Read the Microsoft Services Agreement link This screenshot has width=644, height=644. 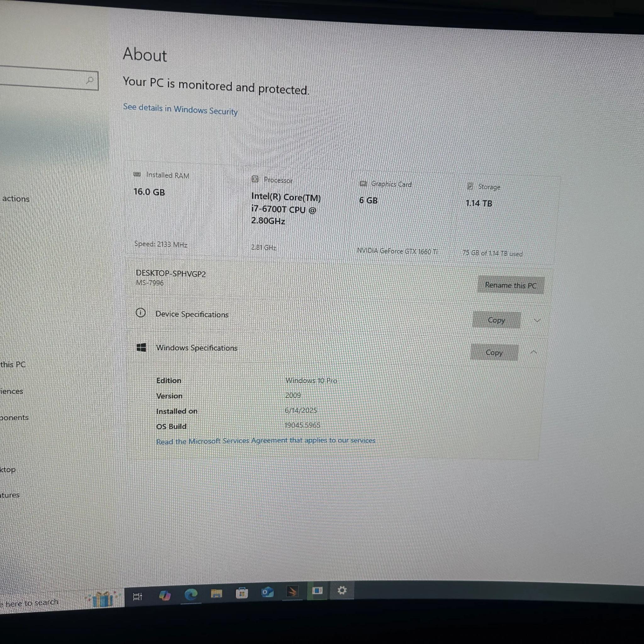[x=266, y=441]
